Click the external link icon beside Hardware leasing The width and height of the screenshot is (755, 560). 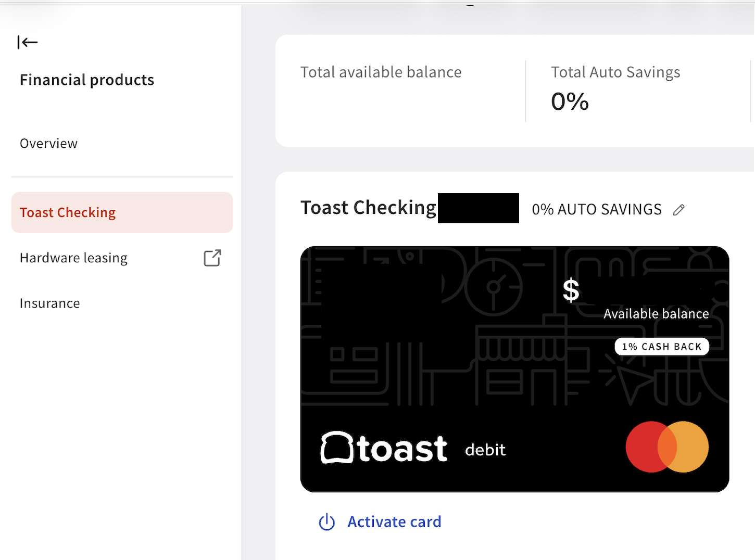pyautogui.click(x=212, y=258)
